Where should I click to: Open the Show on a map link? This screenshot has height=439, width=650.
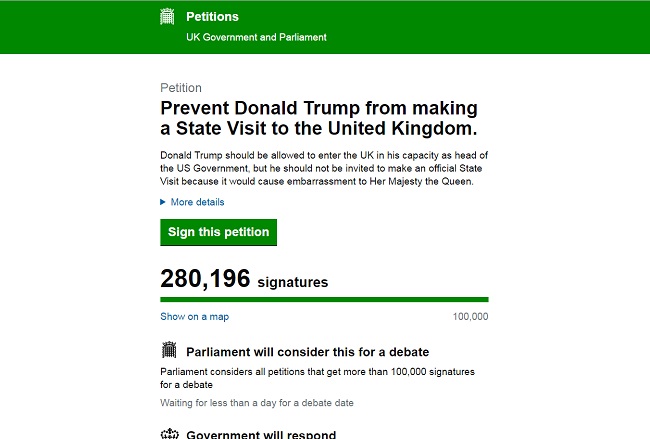(x=194, y=317)
